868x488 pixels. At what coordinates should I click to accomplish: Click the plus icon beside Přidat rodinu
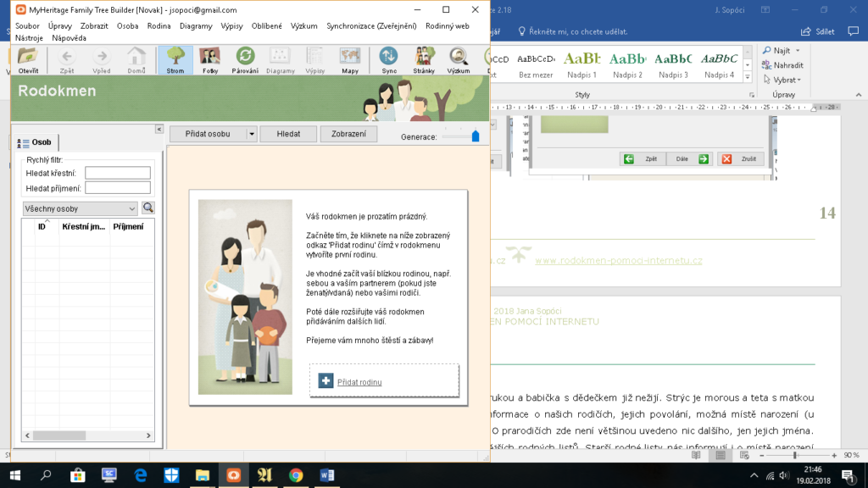tap(325, 380)
